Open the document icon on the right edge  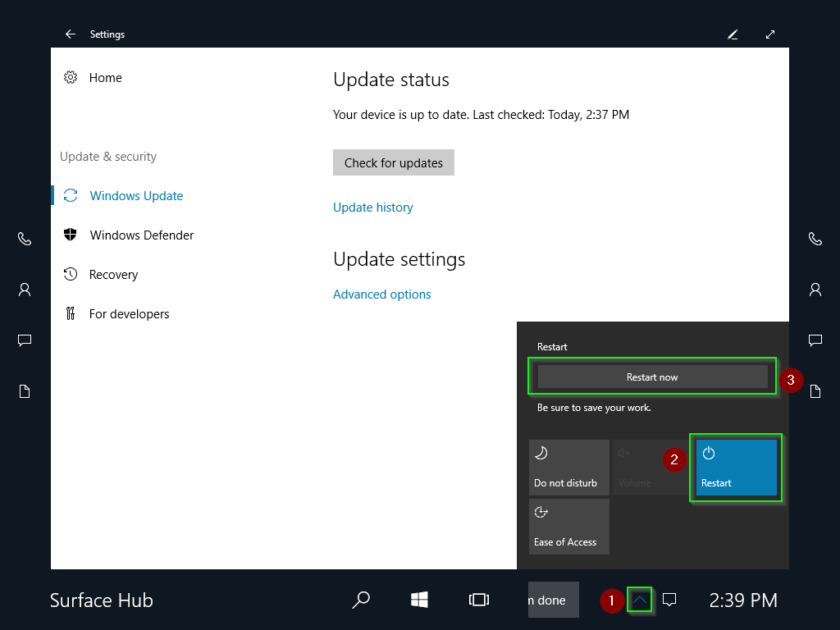click(815, 391)
